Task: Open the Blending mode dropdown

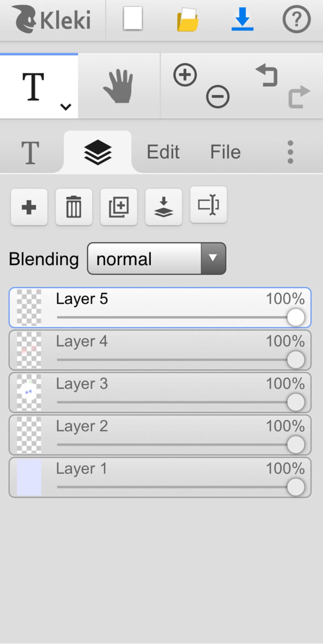Action: (x=156, y=259)
